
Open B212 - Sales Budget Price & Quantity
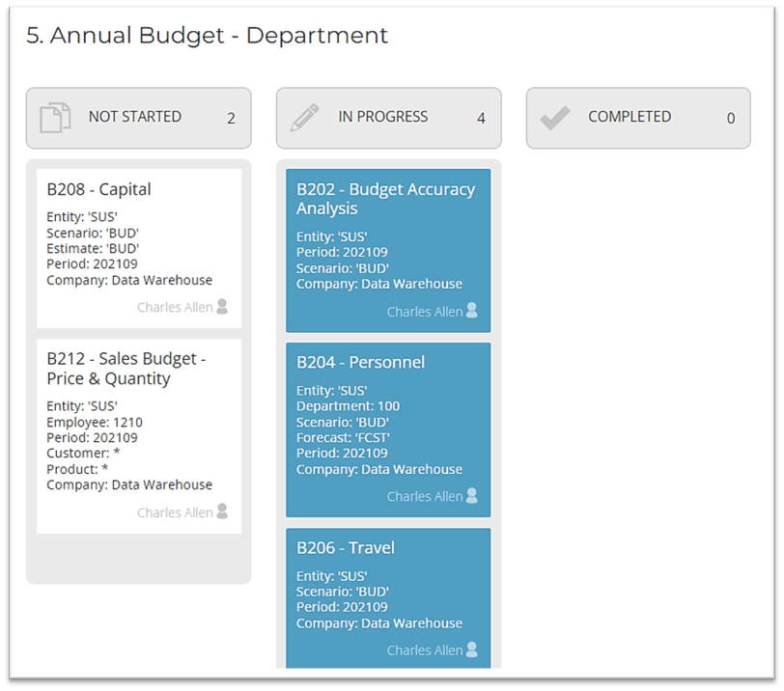126,369
